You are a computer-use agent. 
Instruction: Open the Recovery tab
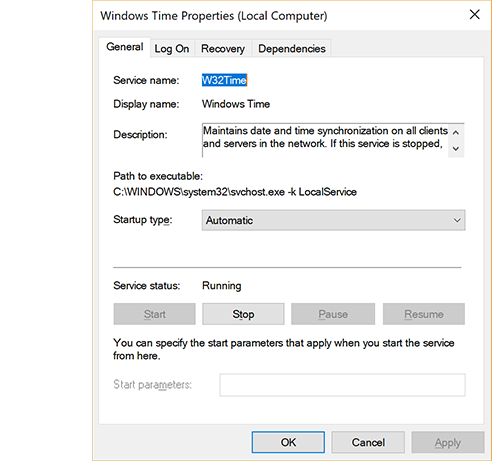tap(223, 49)
